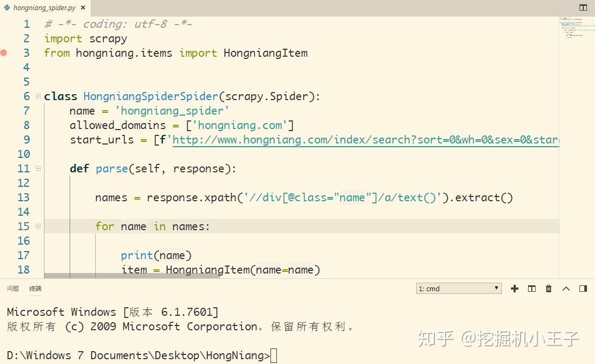Switch to the 问题 panel tab
This screenshot has width=595, height=364.
click(13, 289)
